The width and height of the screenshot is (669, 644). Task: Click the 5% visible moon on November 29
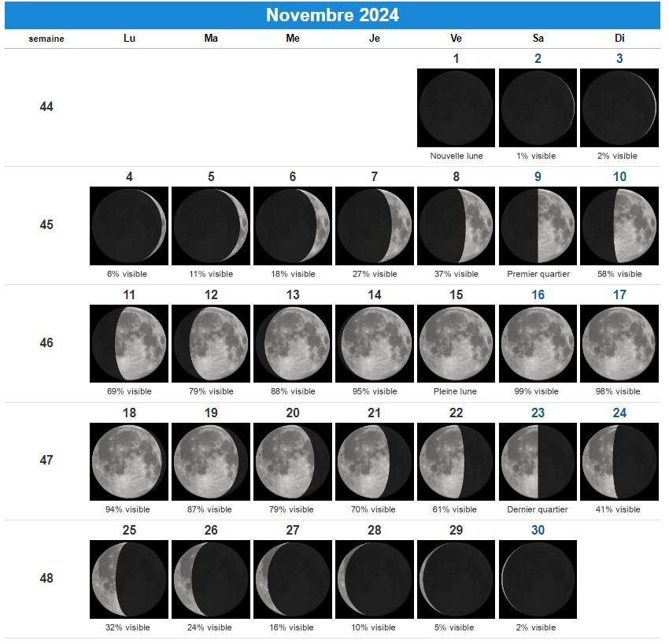pos(456,579)
